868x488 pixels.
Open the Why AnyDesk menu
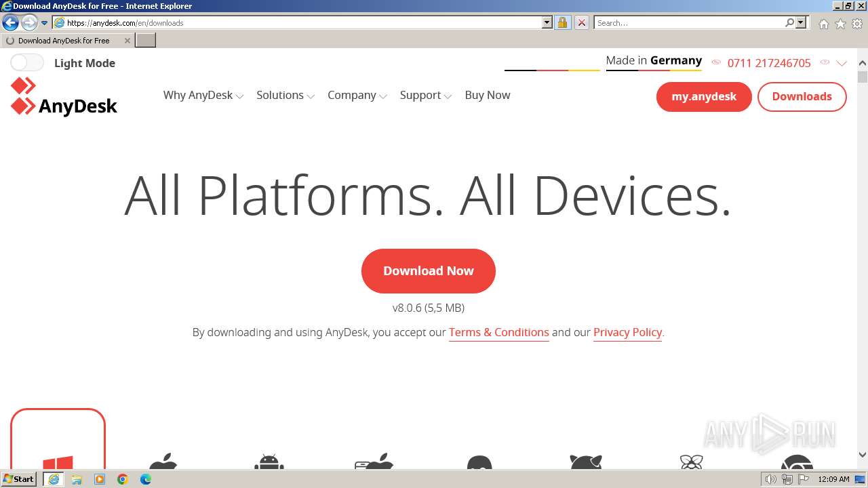click(x=203, y=96)
